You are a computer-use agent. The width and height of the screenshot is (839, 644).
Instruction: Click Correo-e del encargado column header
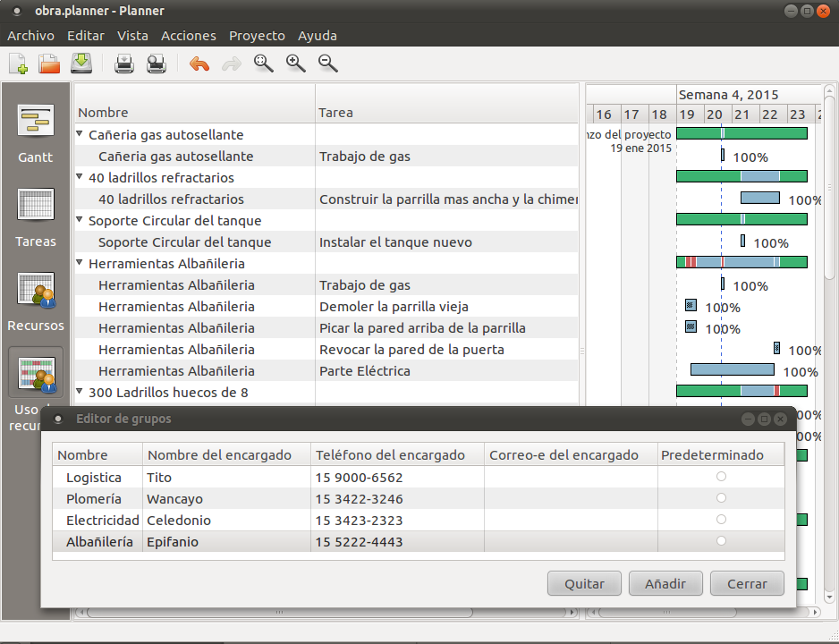pos(571,454)
